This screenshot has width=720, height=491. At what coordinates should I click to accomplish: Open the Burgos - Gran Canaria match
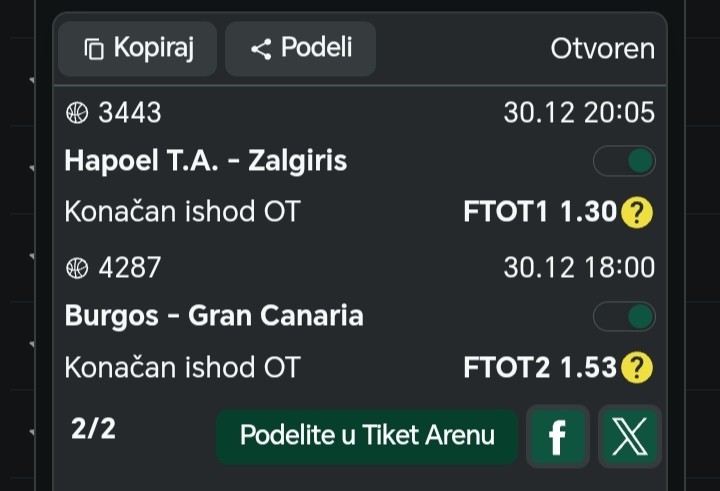(x=213, y=317)
